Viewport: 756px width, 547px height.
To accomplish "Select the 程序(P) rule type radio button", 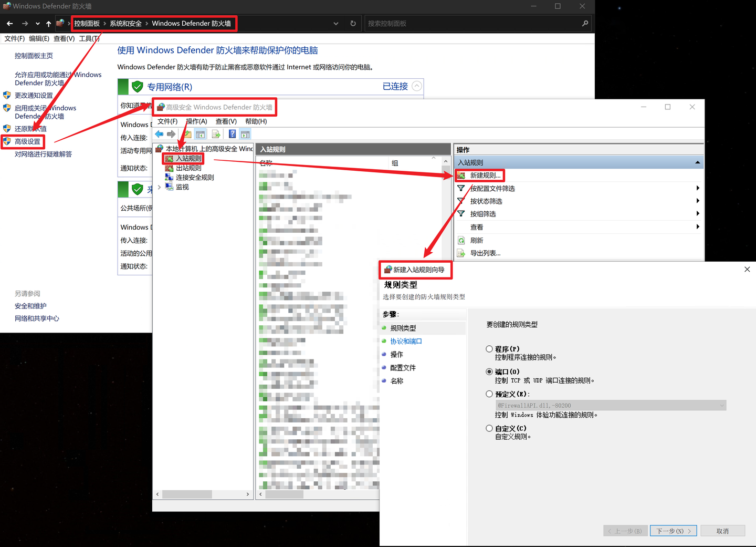I will pos(489,349).
